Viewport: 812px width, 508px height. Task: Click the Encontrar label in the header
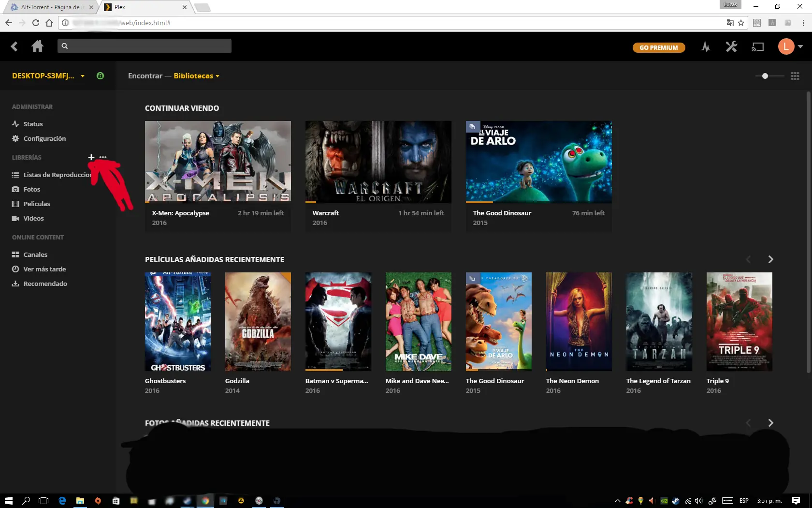pyautogui.click(x=145, y=76)
